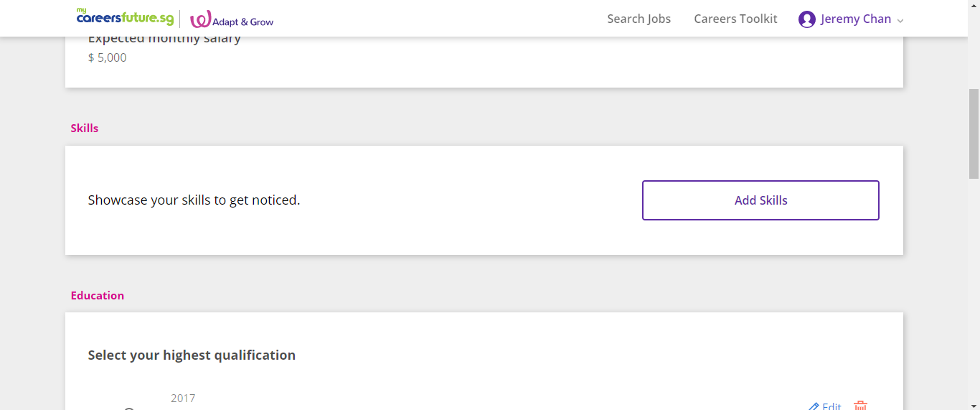
Task: Expand the Jeremy Chan account dropdown arrow
Action: point(900,21)
